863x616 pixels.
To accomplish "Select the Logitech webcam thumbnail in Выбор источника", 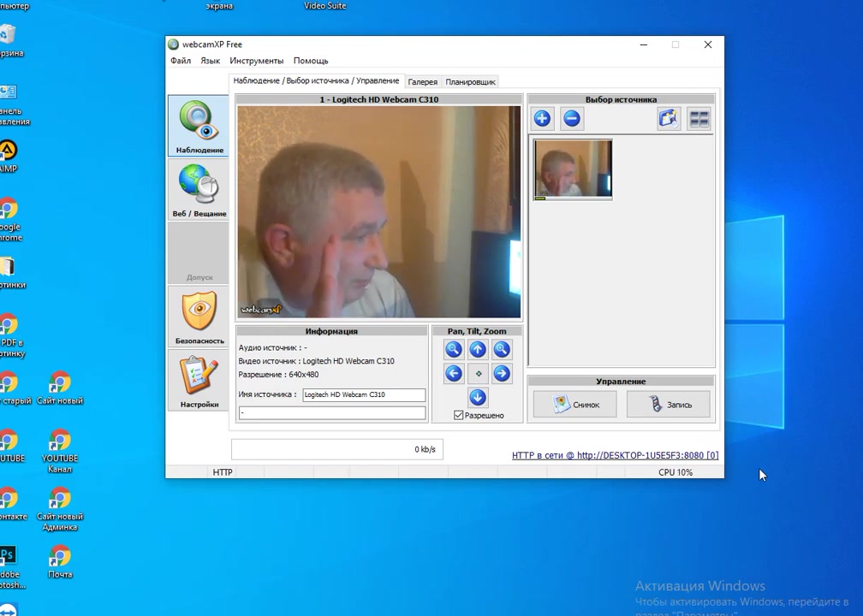I will [573, 169].
